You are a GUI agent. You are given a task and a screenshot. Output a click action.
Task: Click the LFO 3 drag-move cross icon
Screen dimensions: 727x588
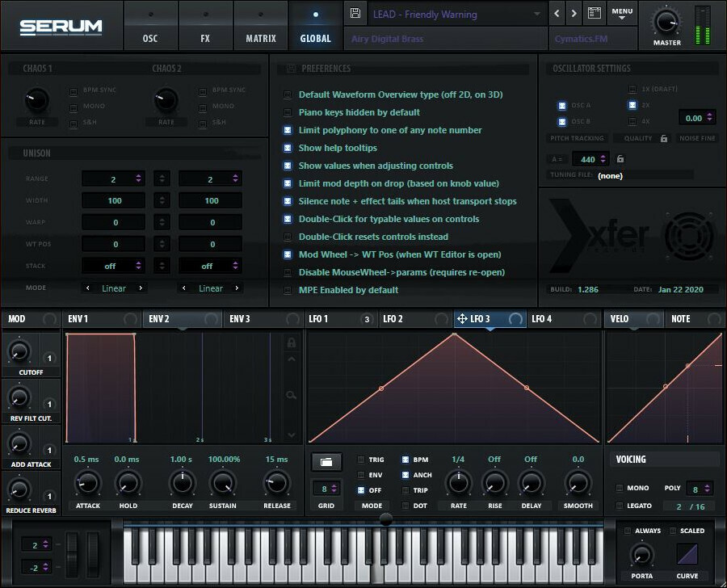(x=462, y=318)
